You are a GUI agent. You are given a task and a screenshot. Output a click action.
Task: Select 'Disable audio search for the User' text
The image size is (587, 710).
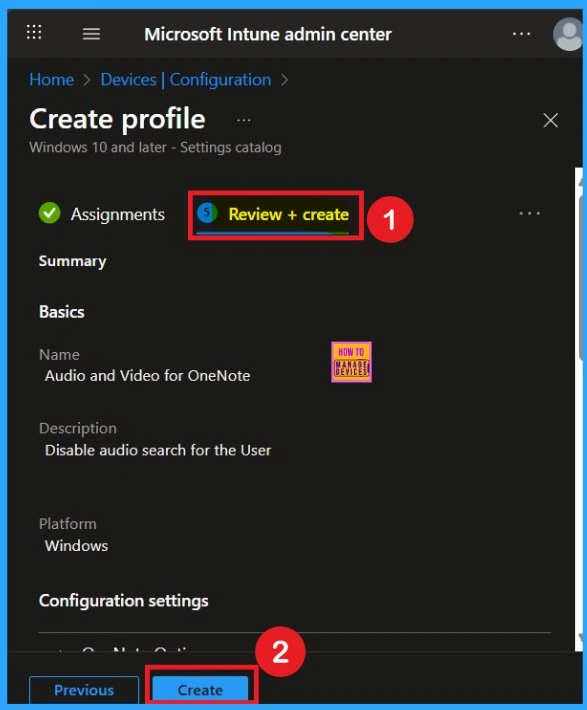coord(158,451)
